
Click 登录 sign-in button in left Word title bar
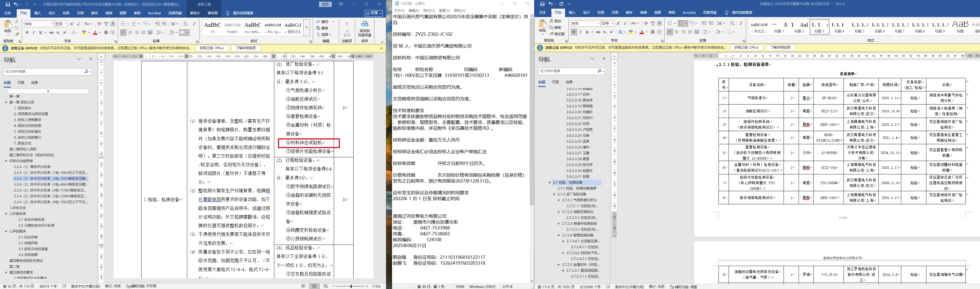(x=325, y=4)
